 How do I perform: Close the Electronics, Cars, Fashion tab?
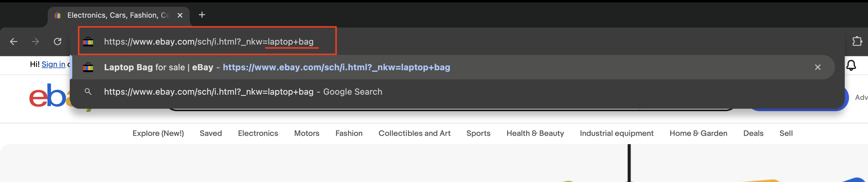pyautogui.click(x=180, y=15)
